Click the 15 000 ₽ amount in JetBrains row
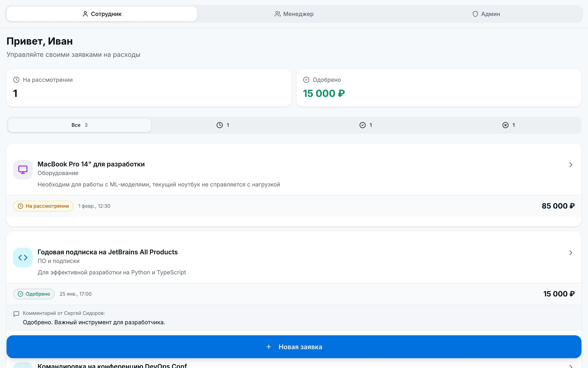 click(559, 294)
